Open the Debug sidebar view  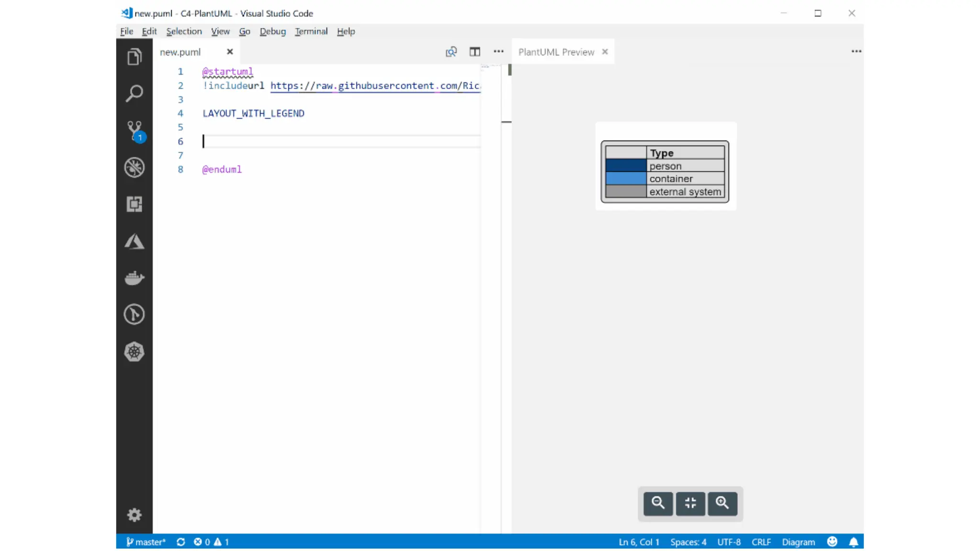tap(134, 167)
